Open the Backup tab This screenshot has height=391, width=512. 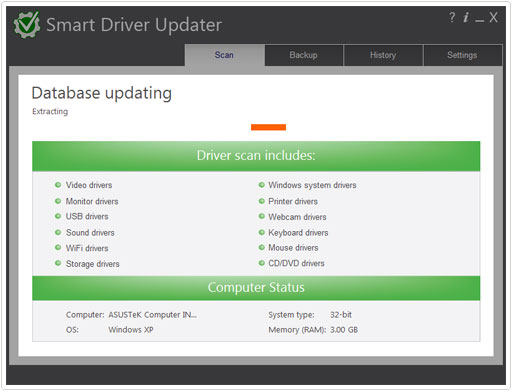[x=304, y=55]
